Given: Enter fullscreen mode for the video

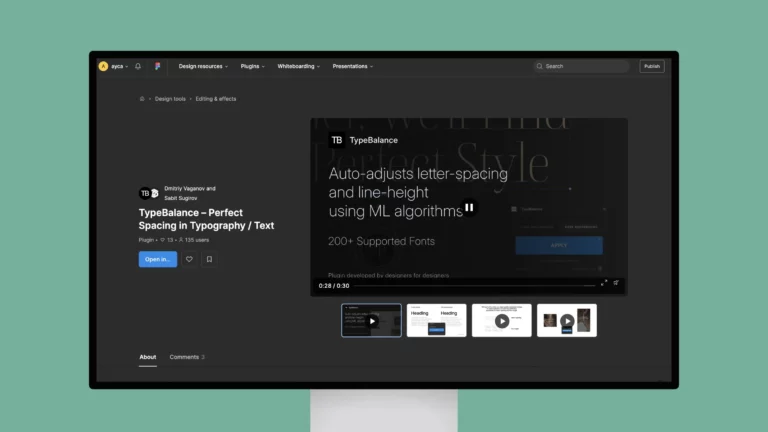Looking at the screenshot, I should click(604, 284).
